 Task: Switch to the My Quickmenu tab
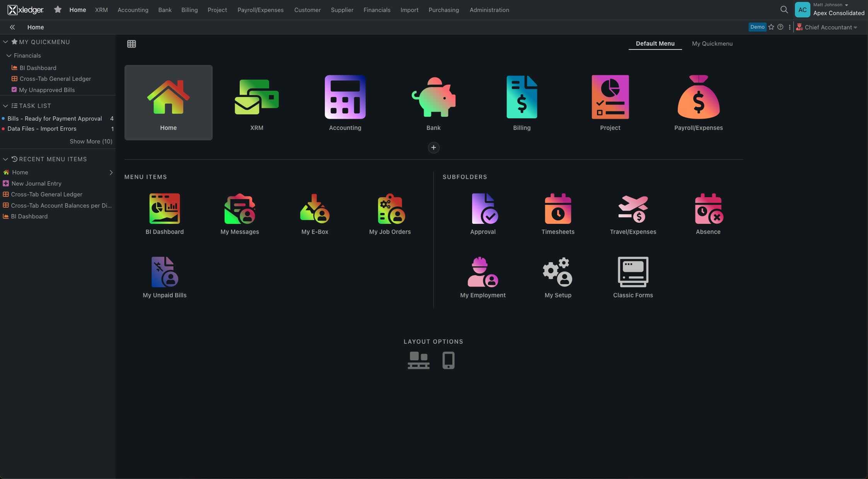pyautogui.click(x=711, y=44)
